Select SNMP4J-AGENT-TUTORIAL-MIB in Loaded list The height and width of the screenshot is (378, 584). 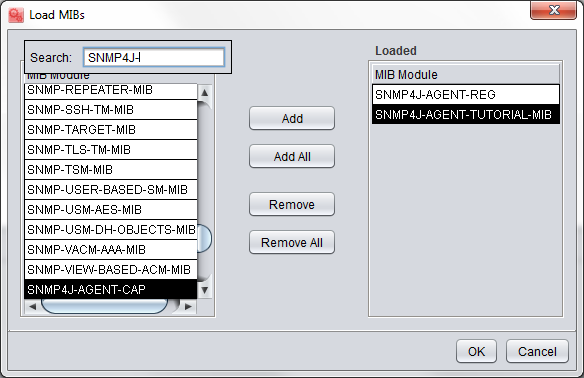(466, 114)
